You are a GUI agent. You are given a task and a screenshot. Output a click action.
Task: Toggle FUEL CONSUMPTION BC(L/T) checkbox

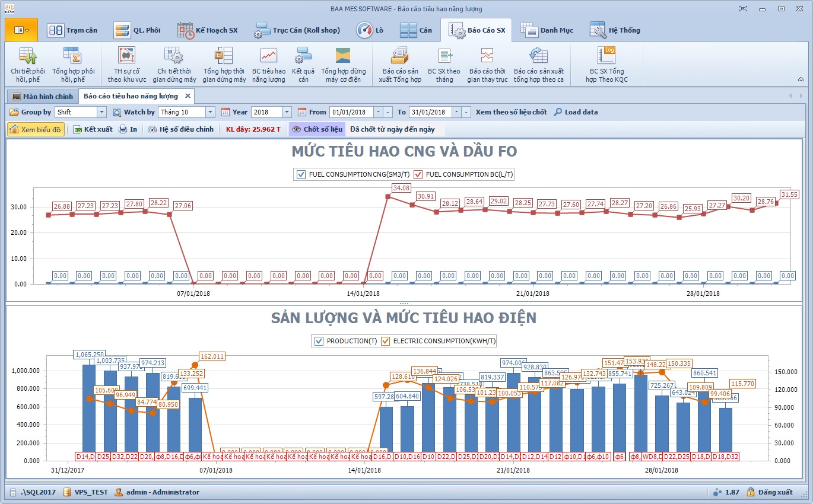click(418, 174)
